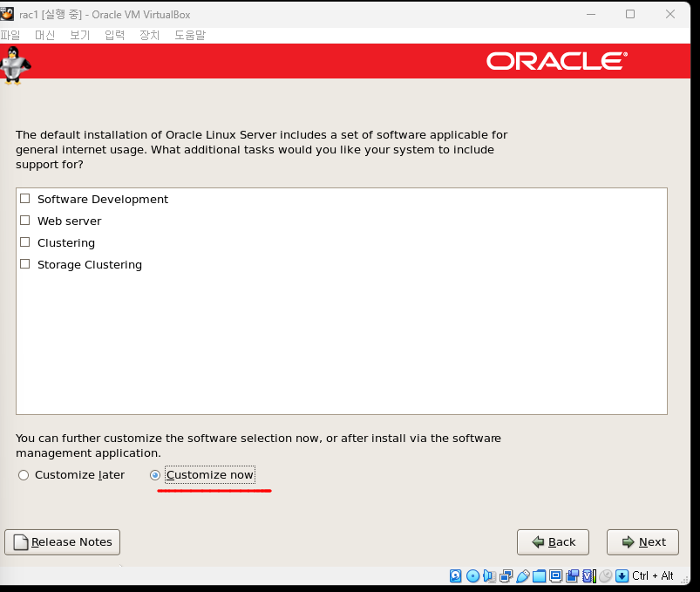Open the Release Notes
The image size is (700, 592).
[62, 542]
